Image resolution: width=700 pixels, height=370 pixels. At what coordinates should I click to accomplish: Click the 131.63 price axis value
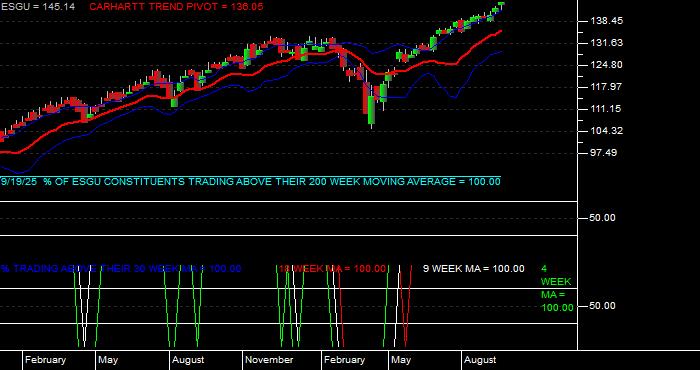tap(606, 43)
